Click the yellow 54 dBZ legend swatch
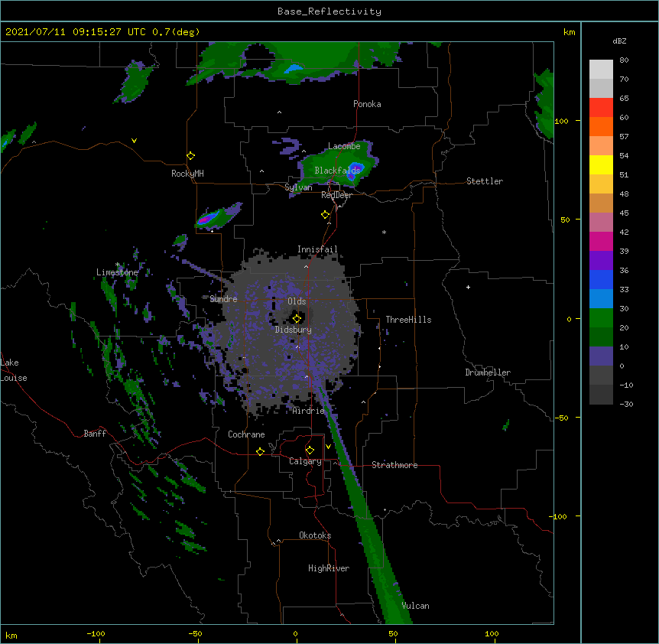659x644 pixels. coord(601,164)
